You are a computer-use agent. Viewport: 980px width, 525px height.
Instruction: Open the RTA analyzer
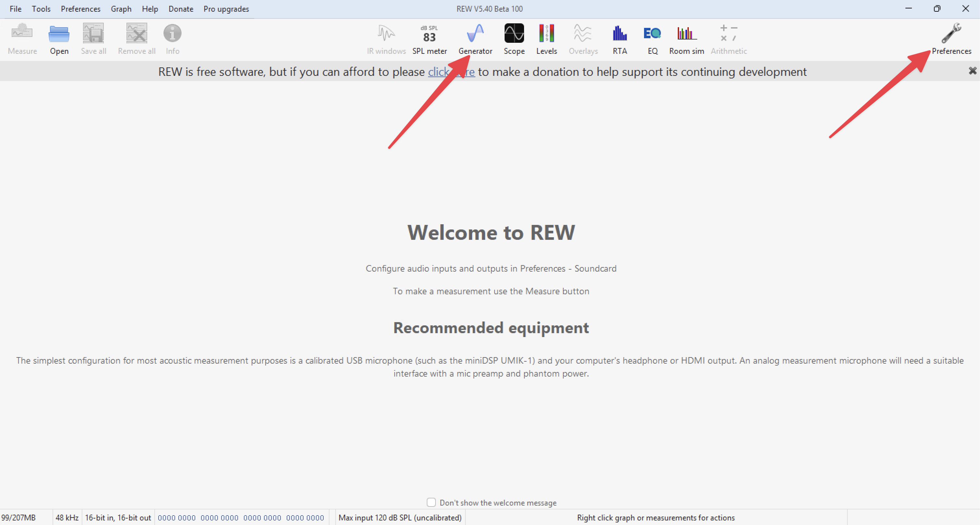coord(619,38)
